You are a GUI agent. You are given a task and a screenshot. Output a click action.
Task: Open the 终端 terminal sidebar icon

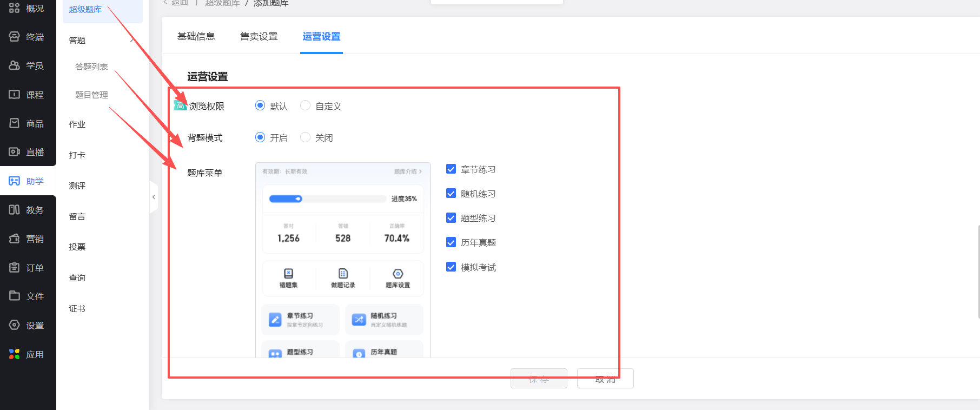pos(15,37)
